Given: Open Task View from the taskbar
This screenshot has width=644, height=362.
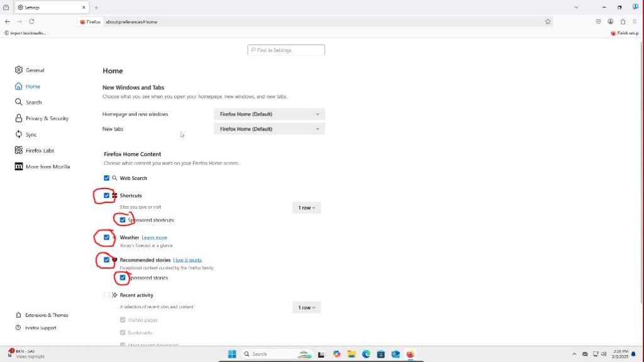Looking at the screenshot, I should point(321,354).
